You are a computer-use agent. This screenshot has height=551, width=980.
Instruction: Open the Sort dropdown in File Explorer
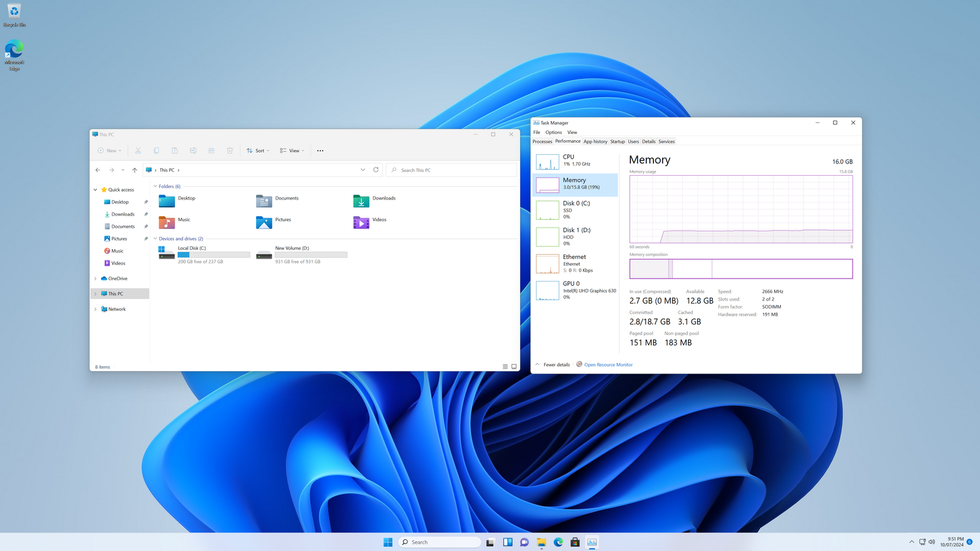coord(258,151)
